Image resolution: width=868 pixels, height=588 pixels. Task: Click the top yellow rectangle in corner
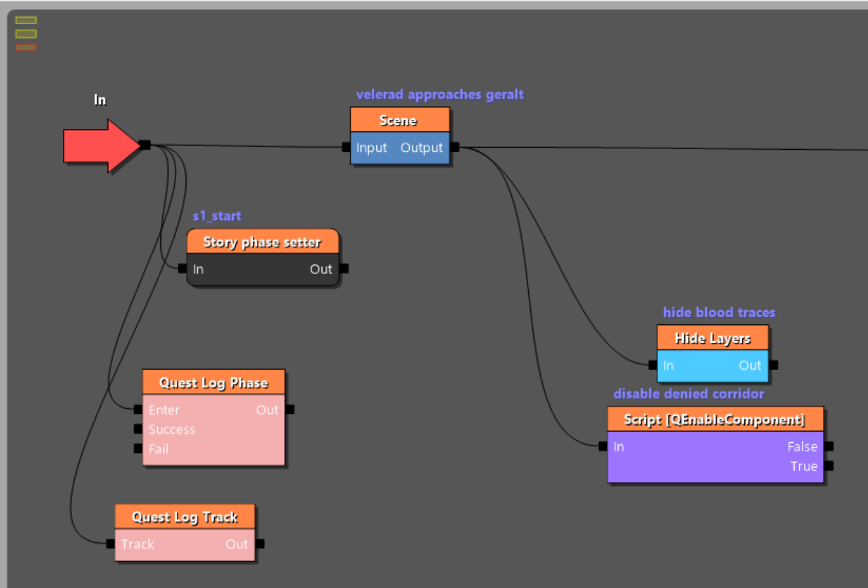point(26,20)
